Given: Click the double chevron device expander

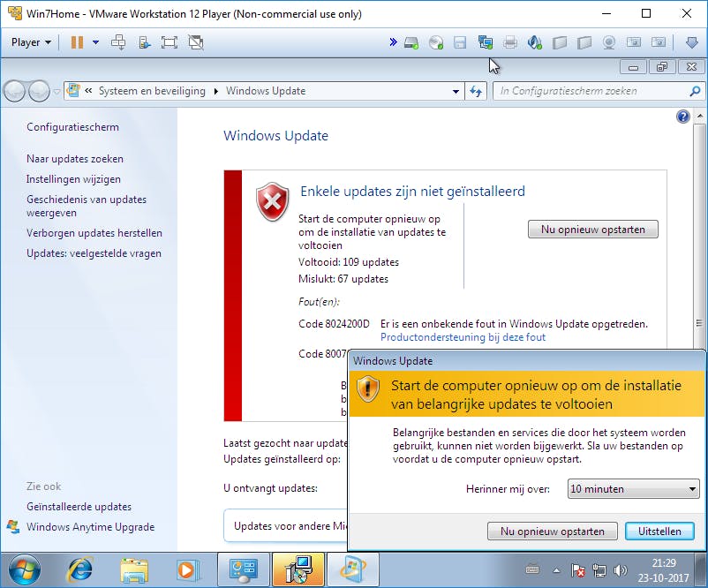Looking at the screenshot, I should pyautogui.click(x=393, y=42).
